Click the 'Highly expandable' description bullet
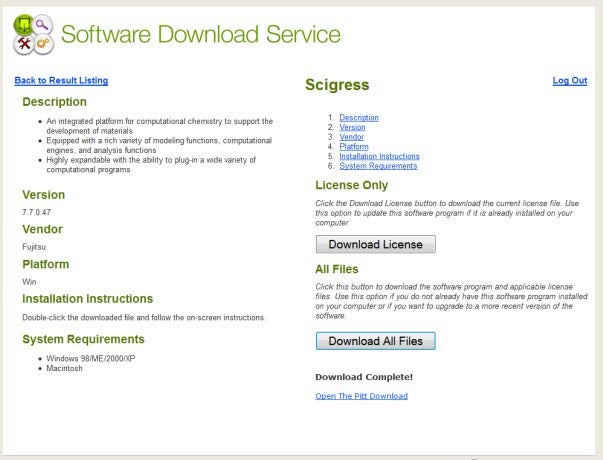 tap(151, 165)
